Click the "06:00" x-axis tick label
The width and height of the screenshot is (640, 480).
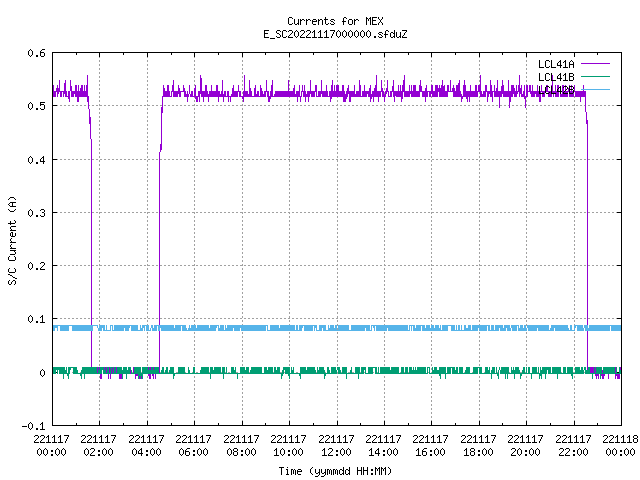click(x=193, y=452)
